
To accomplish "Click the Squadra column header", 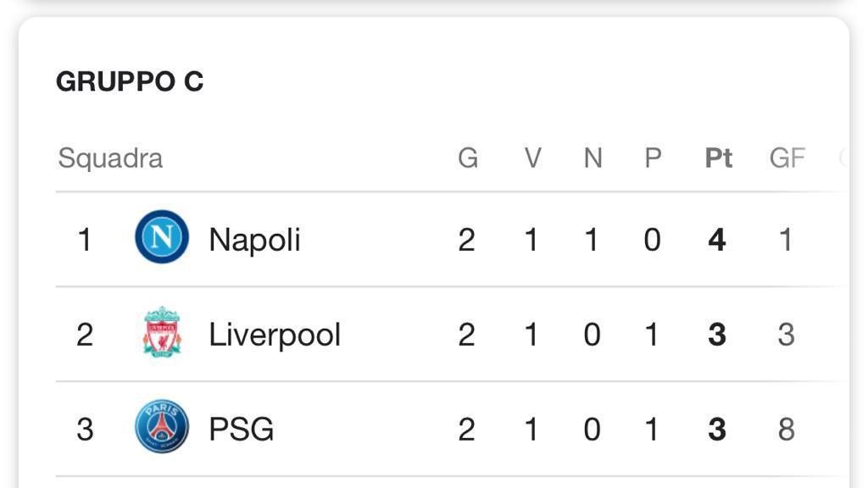I will pyautogui.click(x=110, y=158).
